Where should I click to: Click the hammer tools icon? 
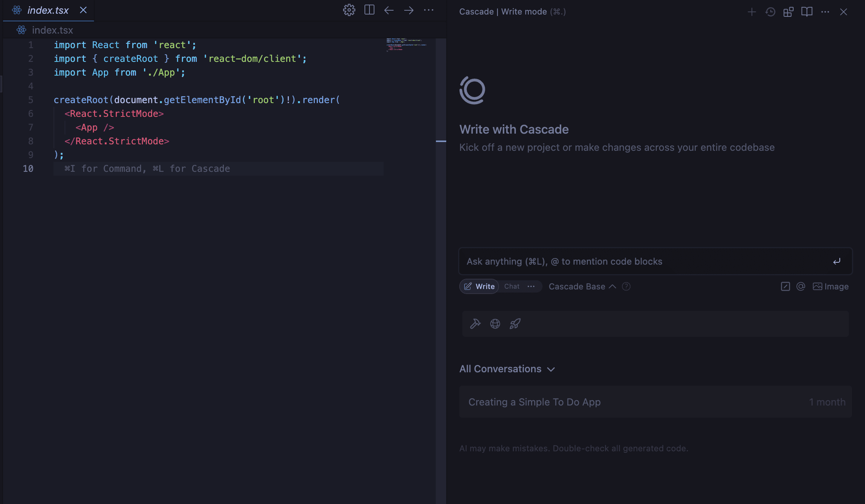tap(475, 324)
